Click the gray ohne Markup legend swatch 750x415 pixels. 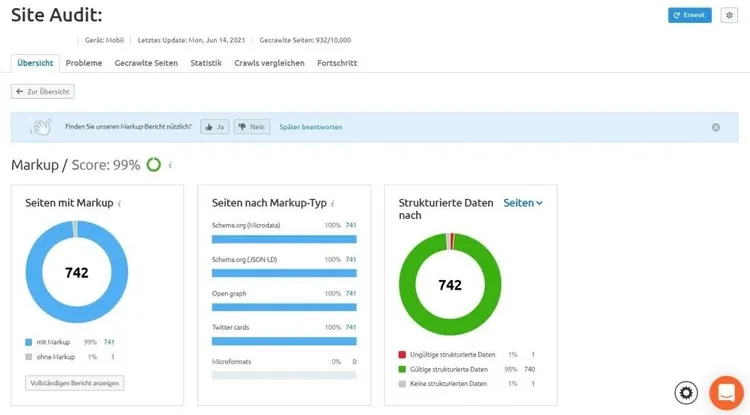[29, 357]
